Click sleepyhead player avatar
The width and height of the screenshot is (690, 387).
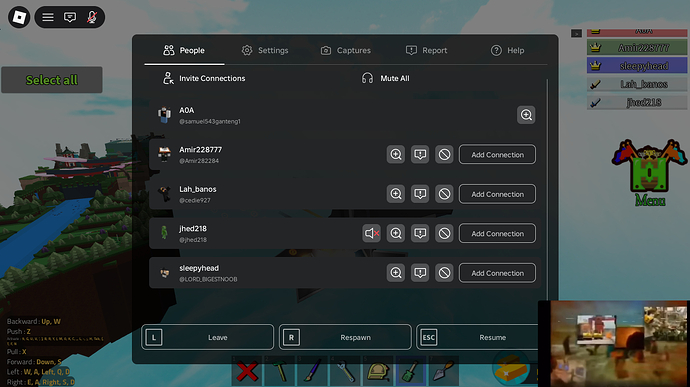tap(165, 273)
